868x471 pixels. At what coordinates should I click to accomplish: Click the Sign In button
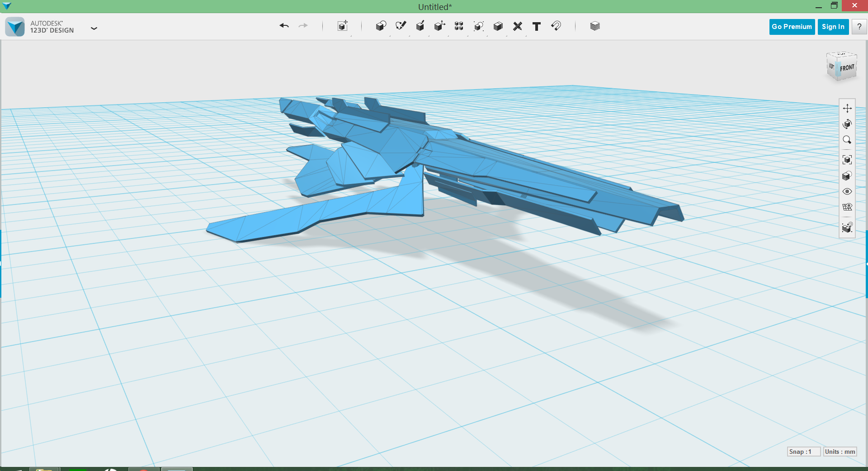833,27
